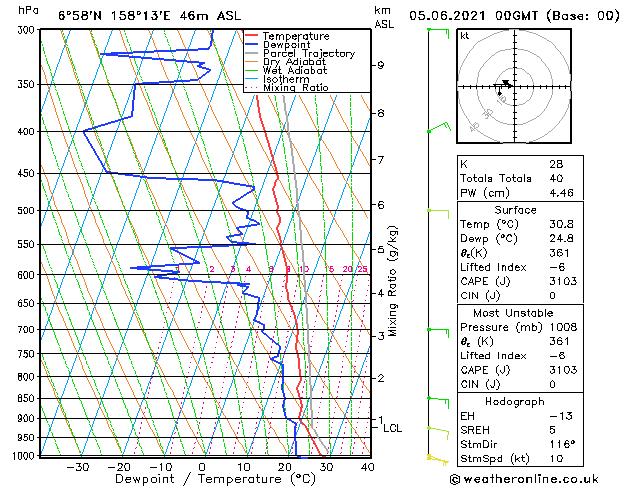Click the station coordinates title '6°58'N 158°13'E 46m ASL'

[x=150, y=16]
